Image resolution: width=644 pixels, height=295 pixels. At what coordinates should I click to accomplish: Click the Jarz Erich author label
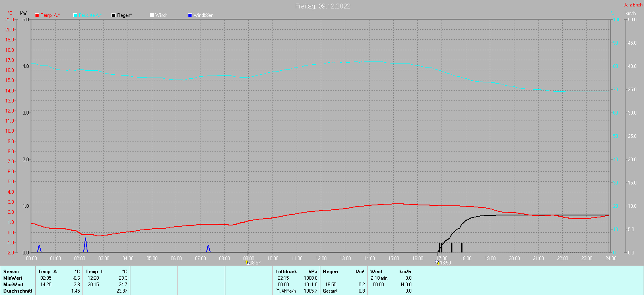pyautogui.click(x=633, y=5)
